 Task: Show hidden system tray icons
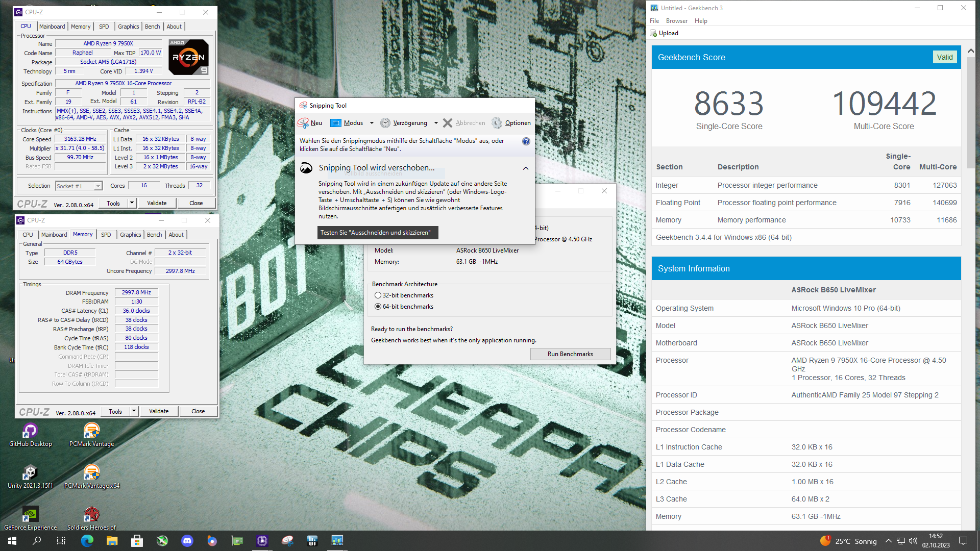click(x=889, y=541)
